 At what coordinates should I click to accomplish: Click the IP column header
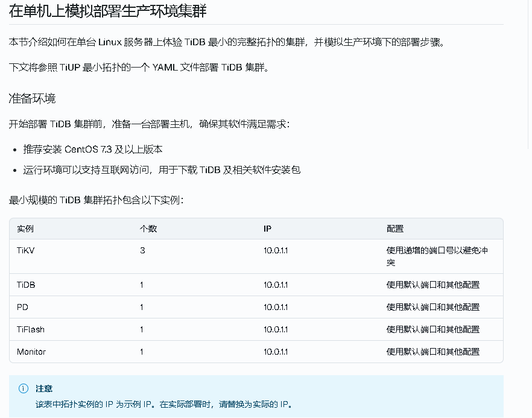click(x=267, y=229)
